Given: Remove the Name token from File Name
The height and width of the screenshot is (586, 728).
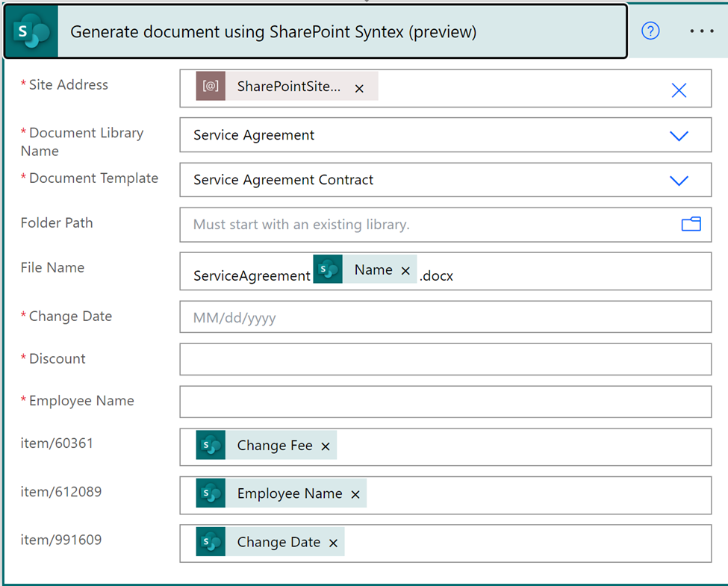Looking at the screenshot, I should (405, 271).
